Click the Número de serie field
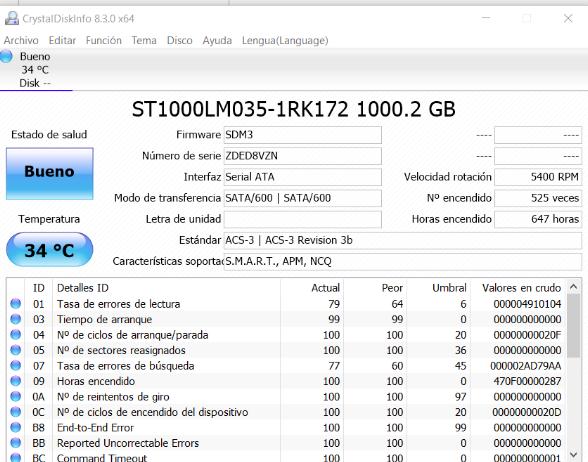This screenshot has height=462, width=588. coord(303,156)
